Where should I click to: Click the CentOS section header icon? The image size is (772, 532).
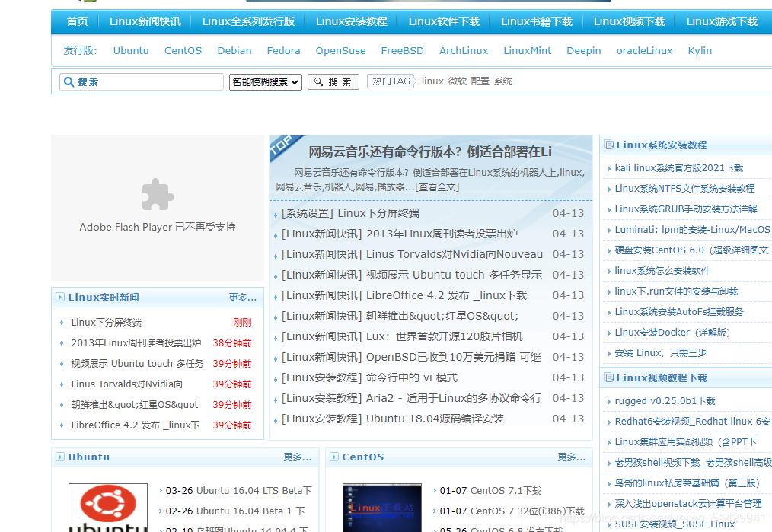[x=334, y=457]
